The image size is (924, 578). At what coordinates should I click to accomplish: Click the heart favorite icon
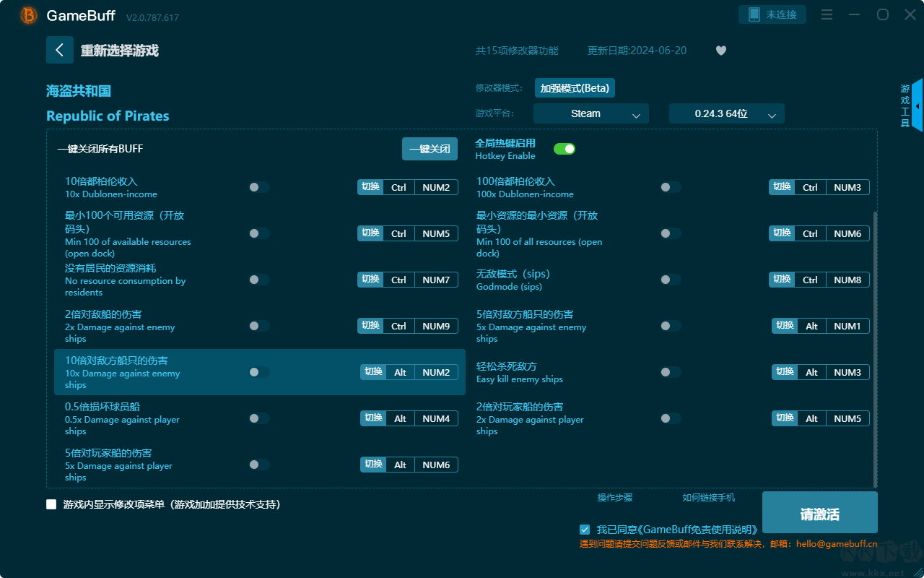click(x=720, y=51)
